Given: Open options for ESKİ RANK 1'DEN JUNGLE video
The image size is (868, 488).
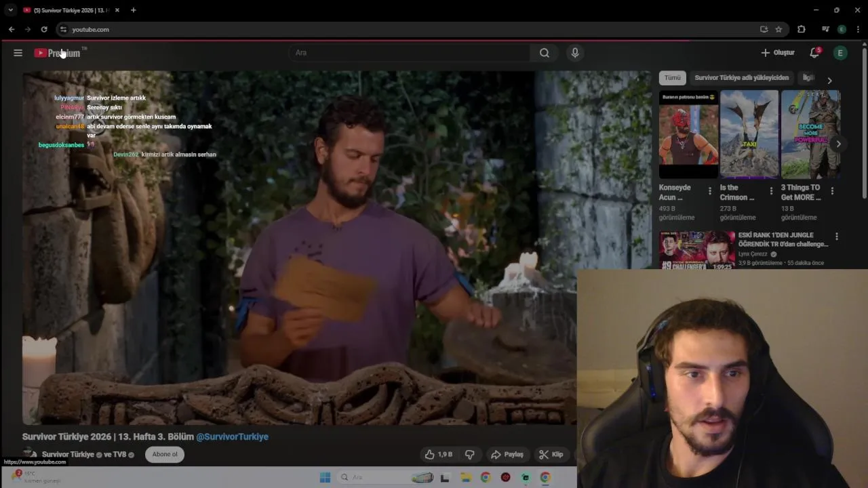Looking at the screenshot, I should click(x=837, y=237).
